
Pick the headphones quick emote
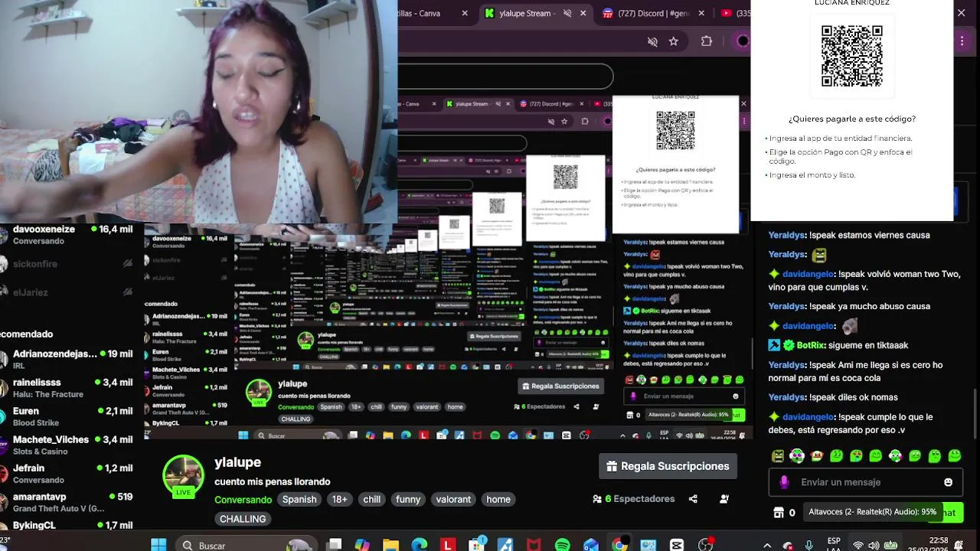pyautogui.click(x=797, y=456)
